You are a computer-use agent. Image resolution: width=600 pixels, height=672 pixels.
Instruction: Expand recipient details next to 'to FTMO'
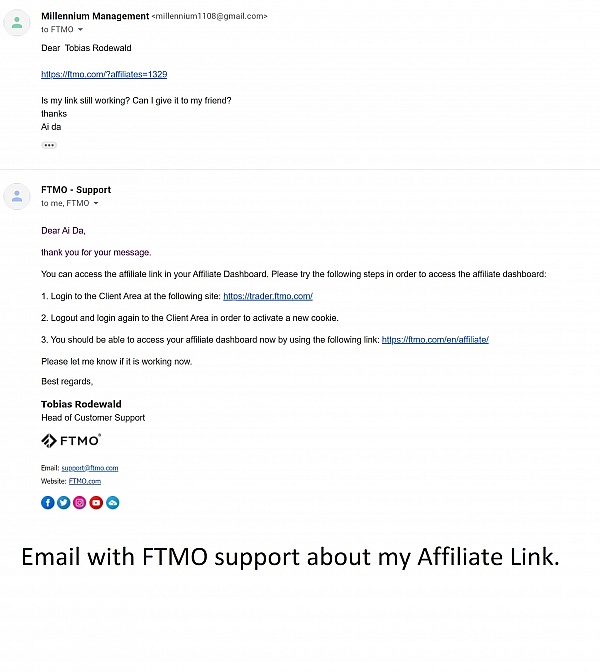pyautogui.click(x=80, y=30)
